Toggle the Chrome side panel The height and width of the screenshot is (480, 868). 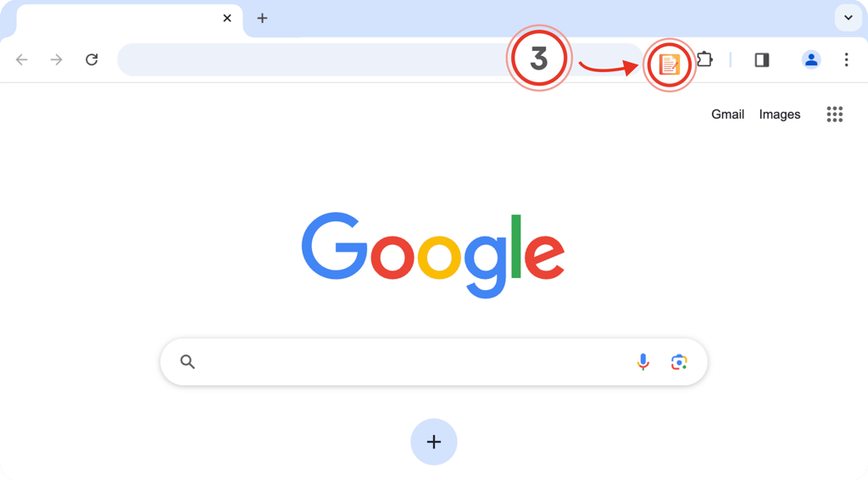click(762, 60)
